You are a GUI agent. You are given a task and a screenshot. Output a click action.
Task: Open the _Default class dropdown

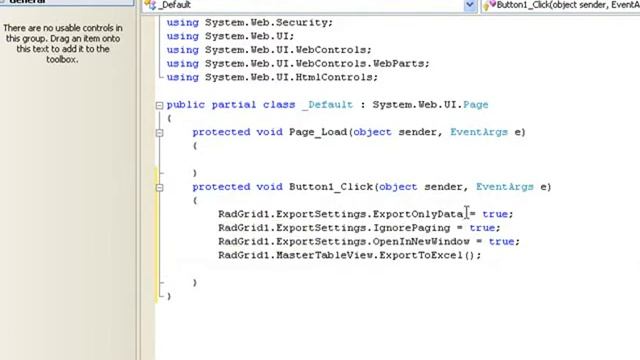(470, 5)
